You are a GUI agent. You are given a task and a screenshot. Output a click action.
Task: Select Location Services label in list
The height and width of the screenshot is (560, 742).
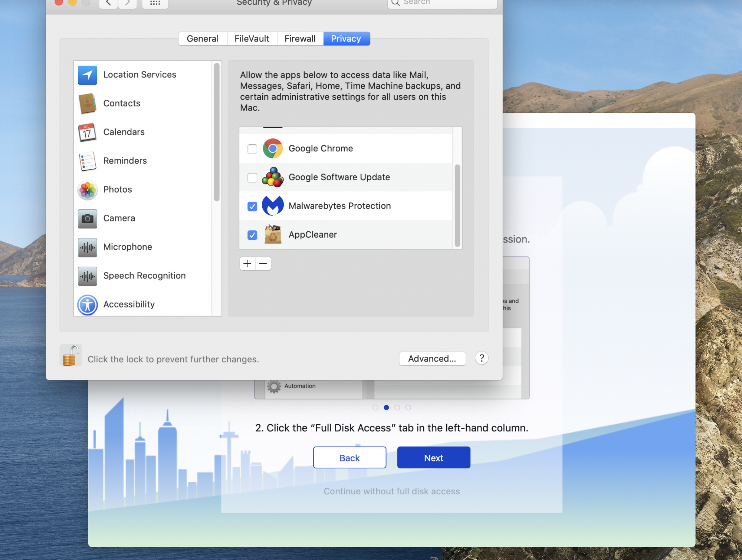[x=140, y=75]
